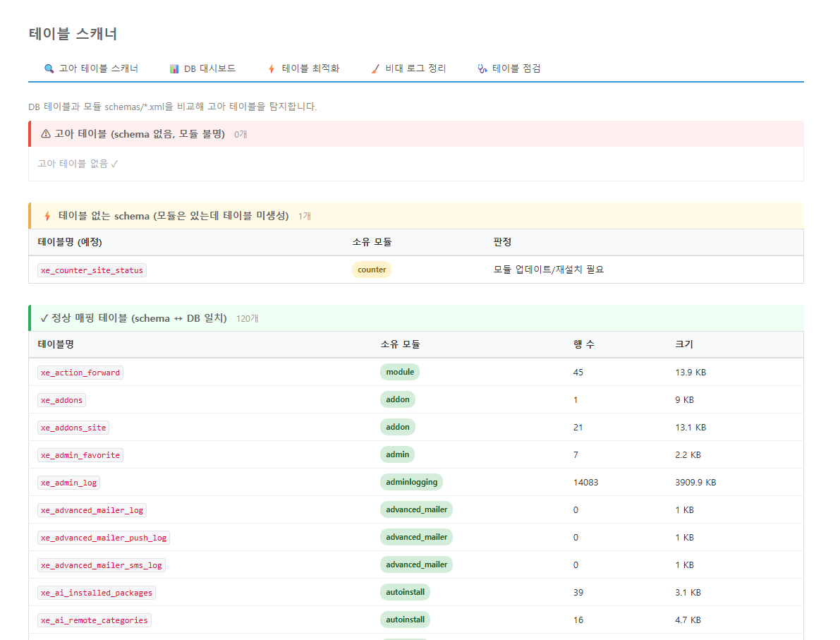Image resolution: width=840 pixels, height=640 pixels.
Task: Click the size value 13.9 KB
Action: pyautogui.click(x=690, y=372)
